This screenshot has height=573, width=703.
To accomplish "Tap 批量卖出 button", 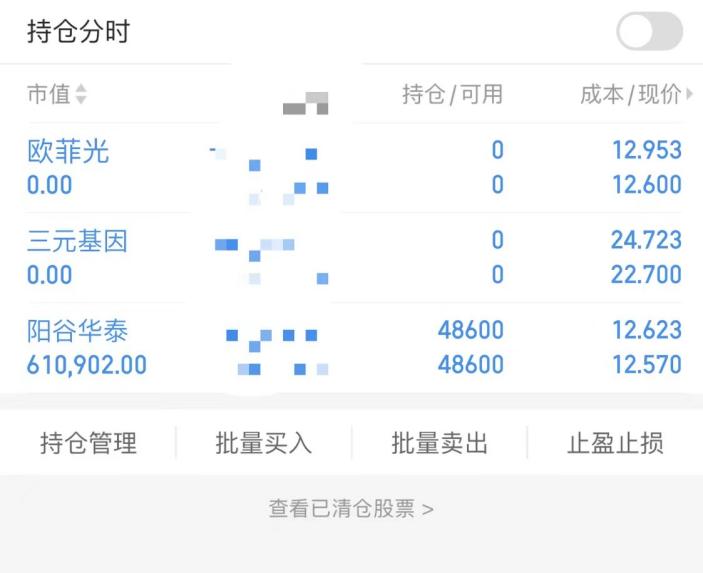I will [439, 443].
